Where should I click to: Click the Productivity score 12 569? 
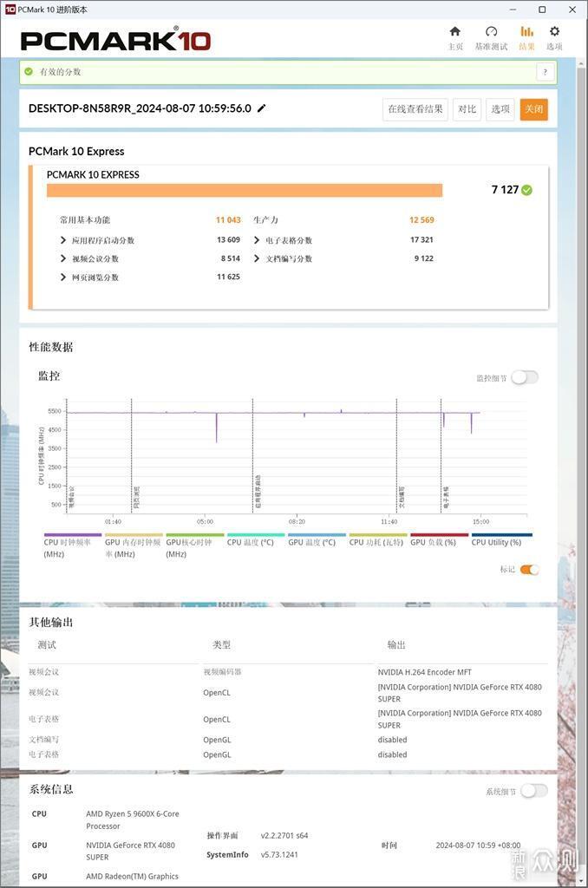[x=421, y=219]
